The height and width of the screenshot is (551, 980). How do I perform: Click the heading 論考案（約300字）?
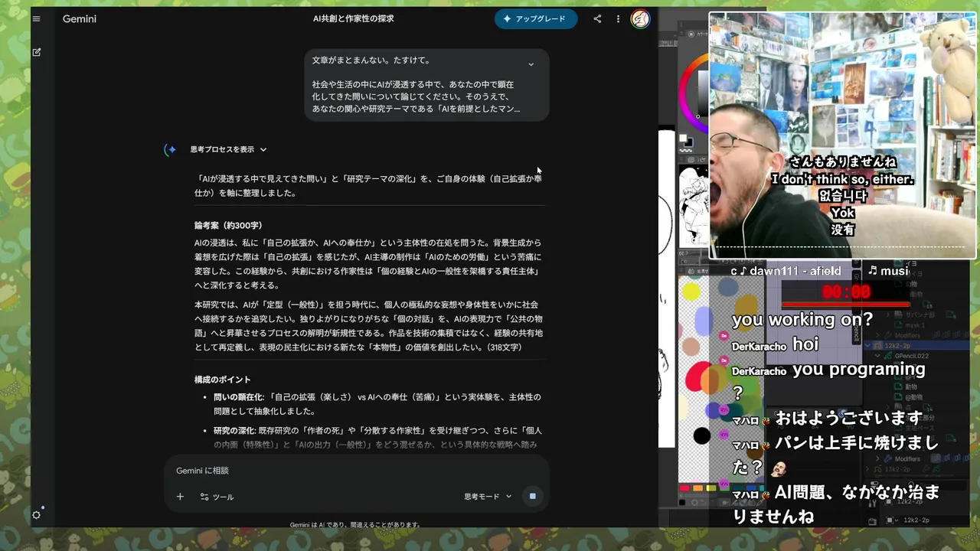(x=228, y=226)
